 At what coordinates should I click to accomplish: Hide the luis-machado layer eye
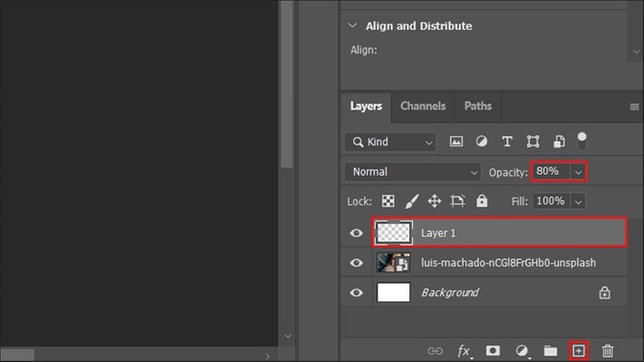click(356, 263)
